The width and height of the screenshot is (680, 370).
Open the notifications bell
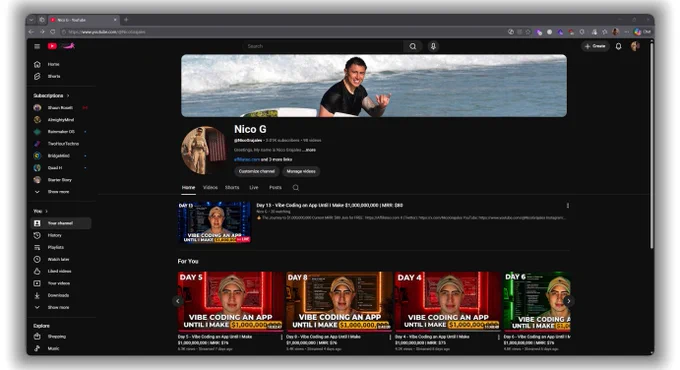(618, 46)
